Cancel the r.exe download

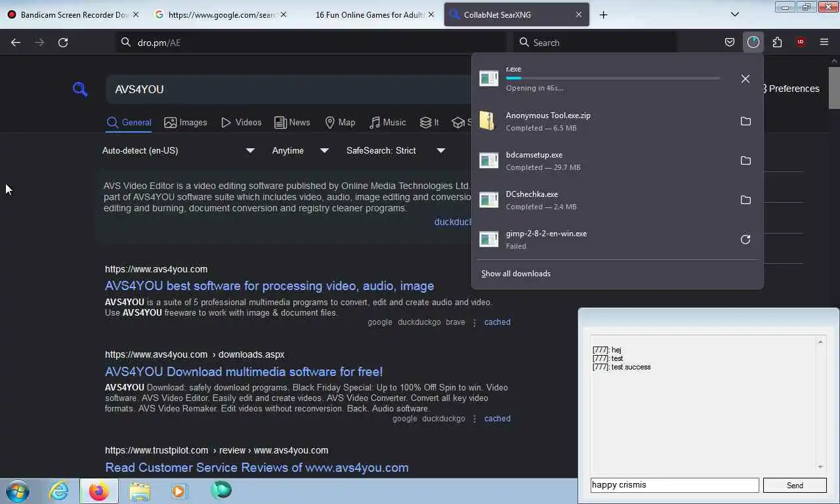(x=745, y=79)
